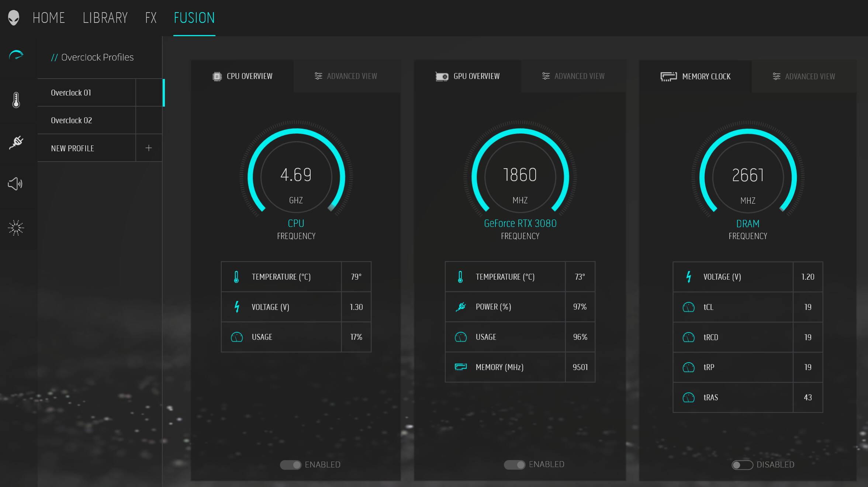Click the CPU chip icon in CPU Overview
Screen dimensions: 868x487
click(x=217, y=76)
